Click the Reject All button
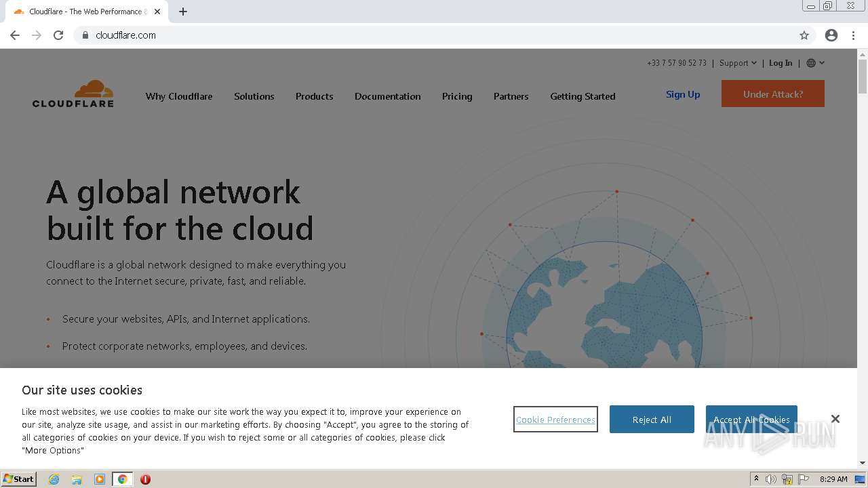The width and height of the screenshot is (868, 488). coord(652,419)
